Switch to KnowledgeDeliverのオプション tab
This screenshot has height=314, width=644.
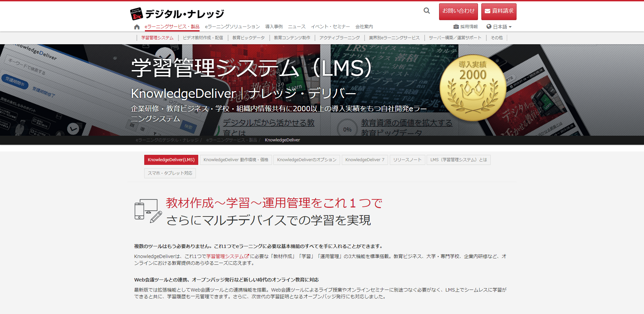[x=307, y=160]
